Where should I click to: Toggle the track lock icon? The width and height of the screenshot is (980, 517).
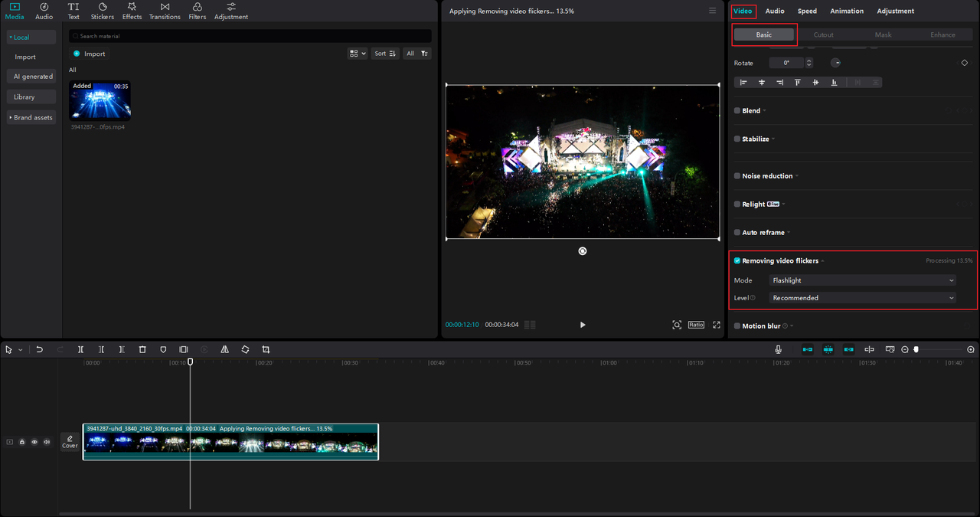22,442
